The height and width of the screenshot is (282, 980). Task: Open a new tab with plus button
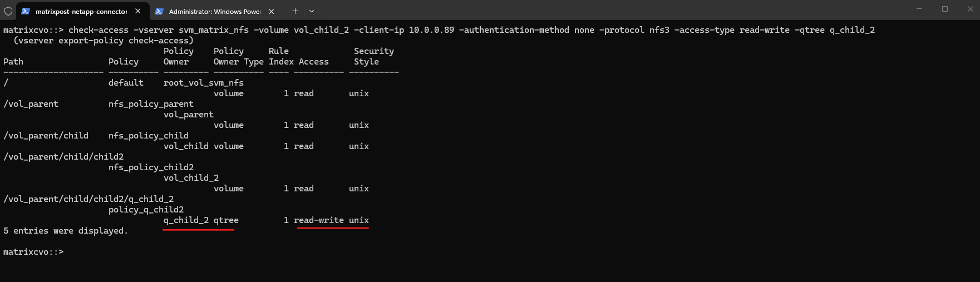point(295,11)
